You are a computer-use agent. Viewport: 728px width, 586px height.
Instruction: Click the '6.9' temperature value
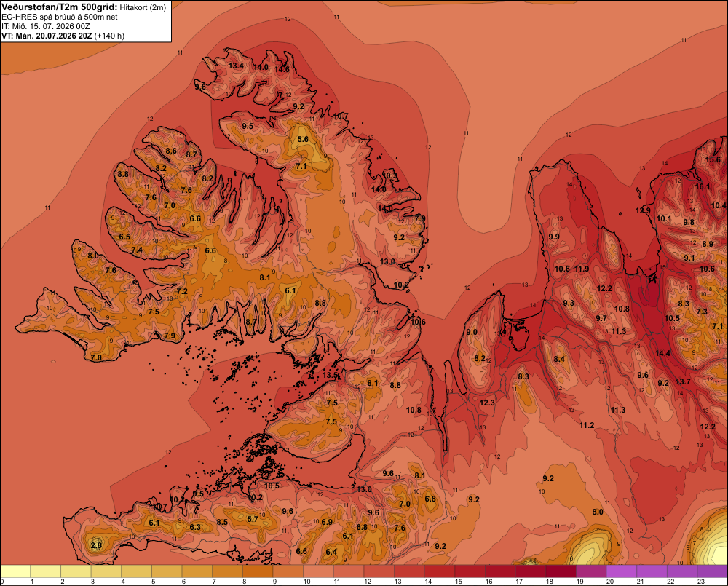[327, 522]
